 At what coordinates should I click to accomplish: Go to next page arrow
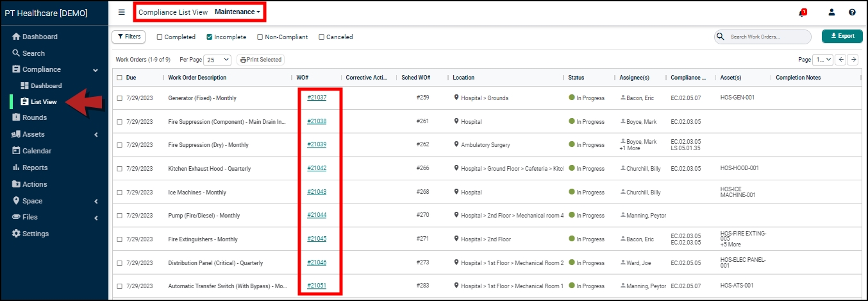tap(853, 60)
